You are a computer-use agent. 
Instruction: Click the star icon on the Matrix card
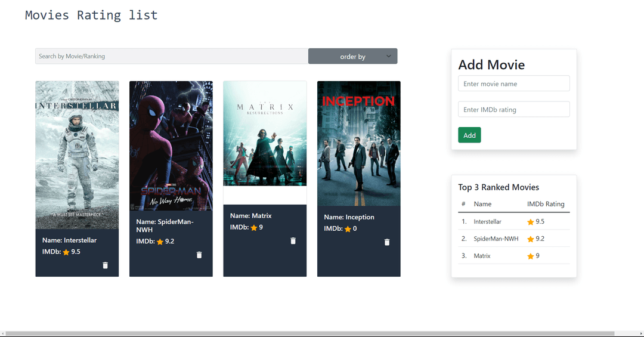click(254, 228)
